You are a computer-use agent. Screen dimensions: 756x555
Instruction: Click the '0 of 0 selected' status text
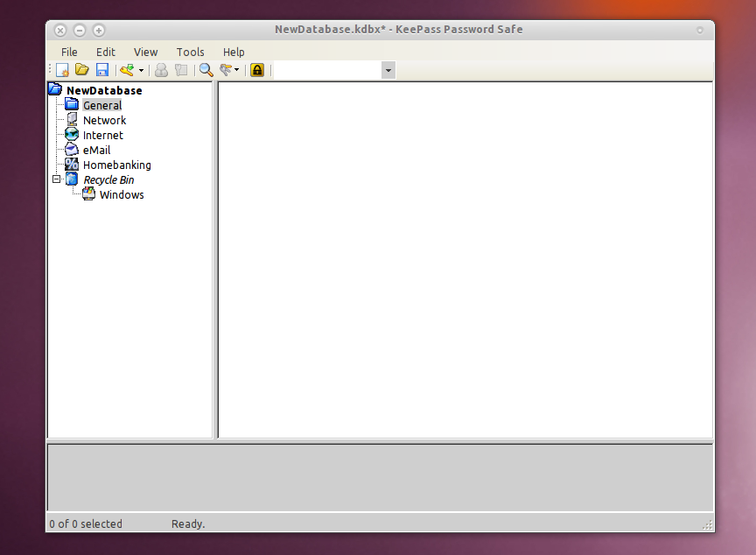click(x=86, y=524)
